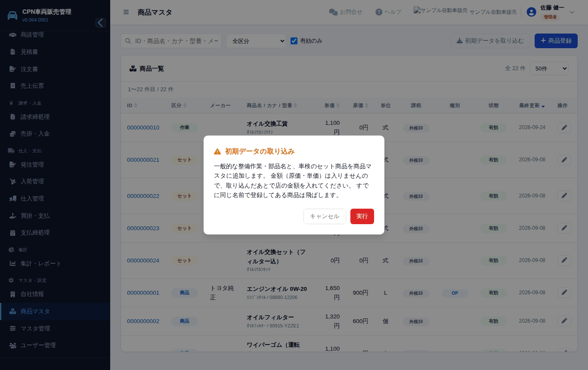Click the ID・商品名 search field
588x370 pixels.
tap(171, 41)
